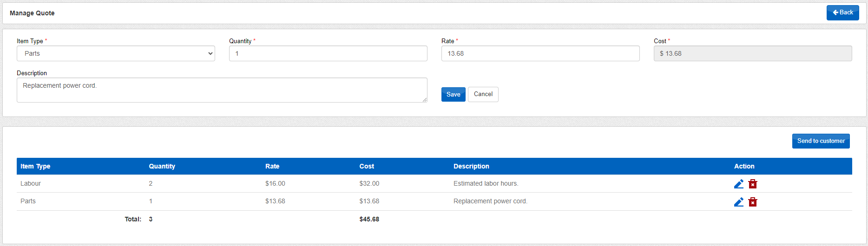Delete the Parts row using trash icon
This screenshot has width=868, height=246.
753,202
